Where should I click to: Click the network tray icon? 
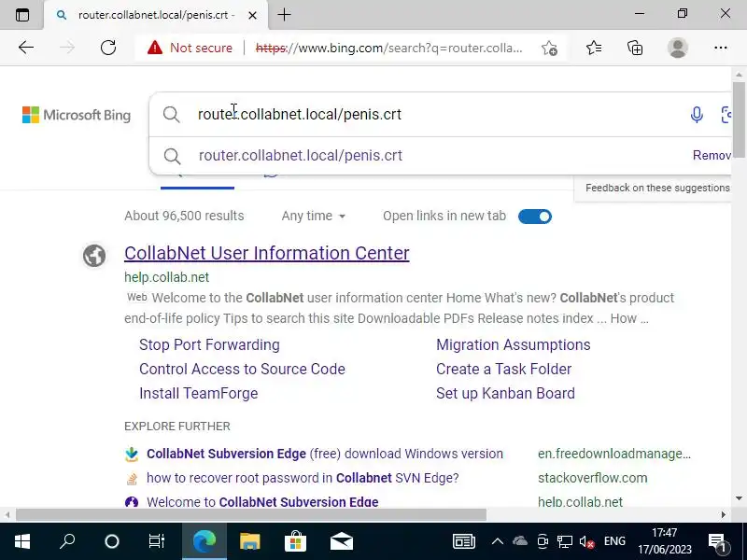(x=565, y=541)
